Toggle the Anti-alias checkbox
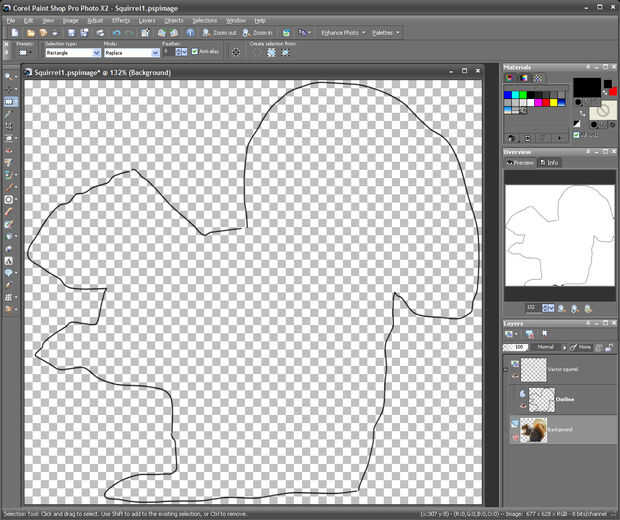This screenshot has width=620, height=520. pos(195,52)
